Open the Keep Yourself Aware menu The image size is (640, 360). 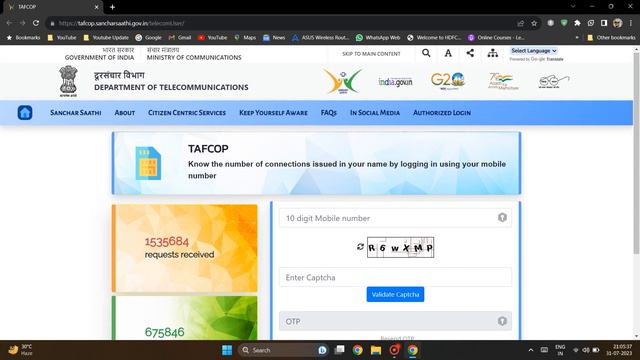273,113
